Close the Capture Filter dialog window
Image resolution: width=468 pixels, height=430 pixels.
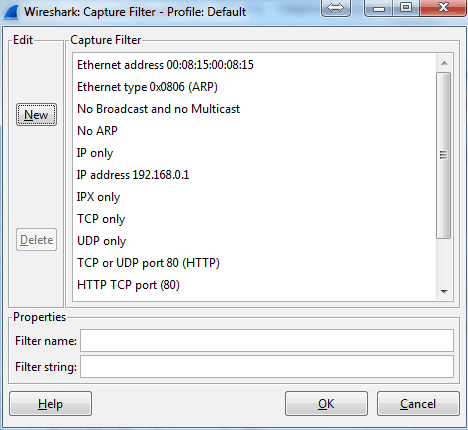pyautogui.click(x=443, y=8)
